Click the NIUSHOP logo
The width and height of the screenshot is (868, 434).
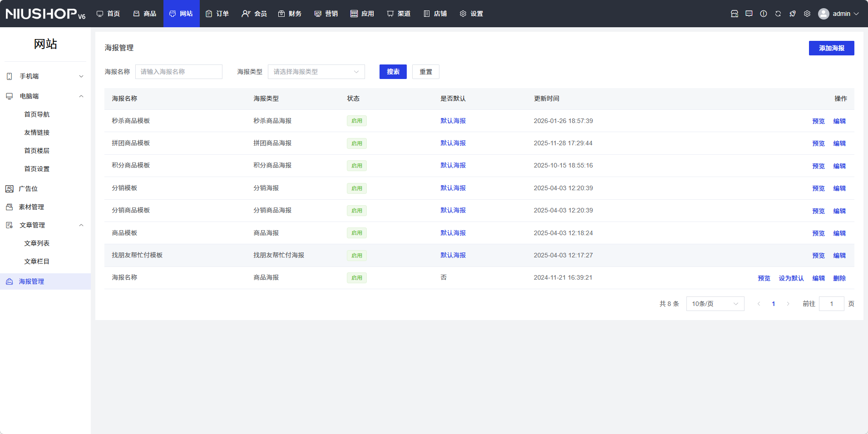[45, 14]
